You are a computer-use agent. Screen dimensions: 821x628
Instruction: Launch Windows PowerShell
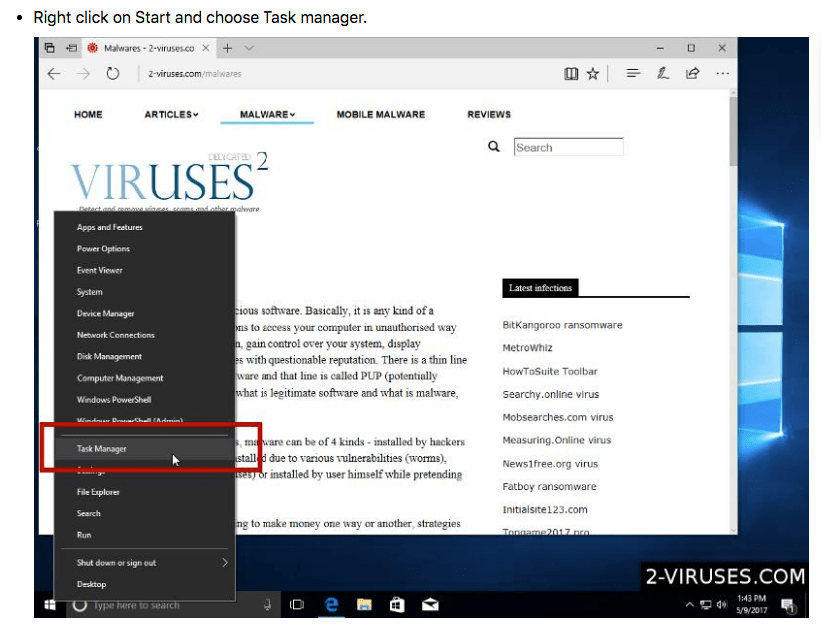tap(145, 400)
